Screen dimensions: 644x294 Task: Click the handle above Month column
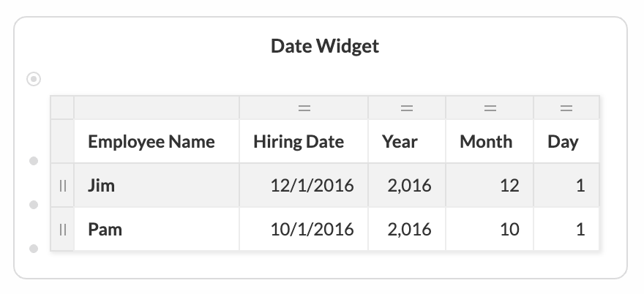point(490,108)
